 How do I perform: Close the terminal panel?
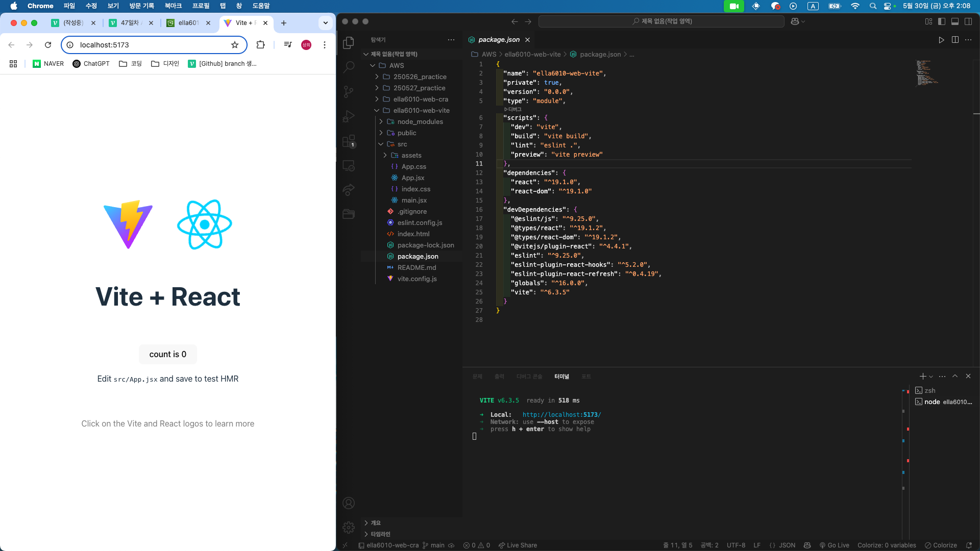pos(968,377)
